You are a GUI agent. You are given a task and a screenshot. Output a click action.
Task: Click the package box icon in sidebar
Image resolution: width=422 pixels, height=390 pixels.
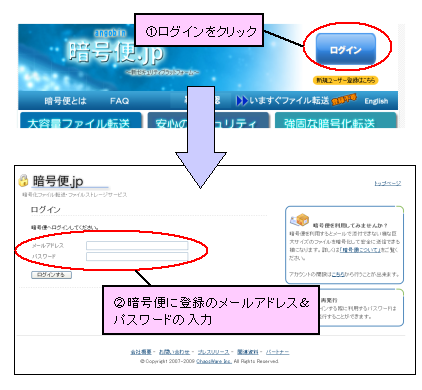[x=299, y=219]
